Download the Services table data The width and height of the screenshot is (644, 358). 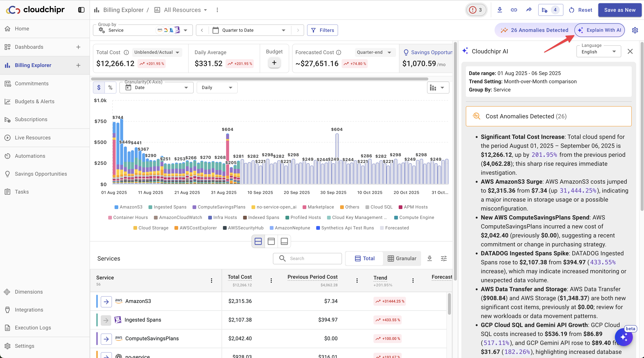(429, 259)
